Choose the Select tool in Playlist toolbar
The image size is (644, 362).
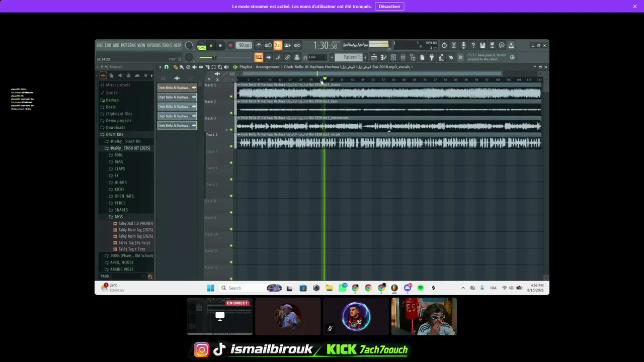coord(213,67)
